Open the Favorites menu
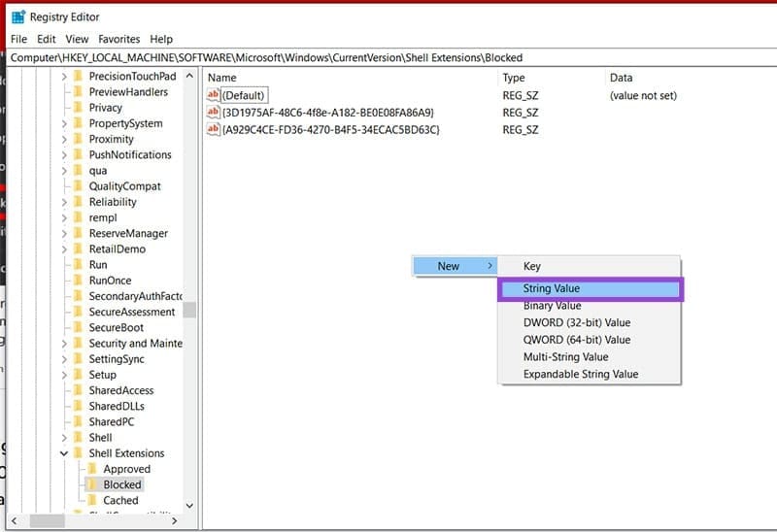Image resolution: width=777 pixels, height=532 pixels. pos(118,39)
